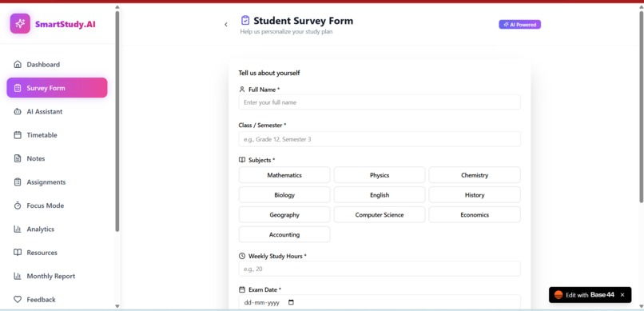Click the sidebar scrollbar down arrow
Screen dimensions: 644x311
(117, 306)
